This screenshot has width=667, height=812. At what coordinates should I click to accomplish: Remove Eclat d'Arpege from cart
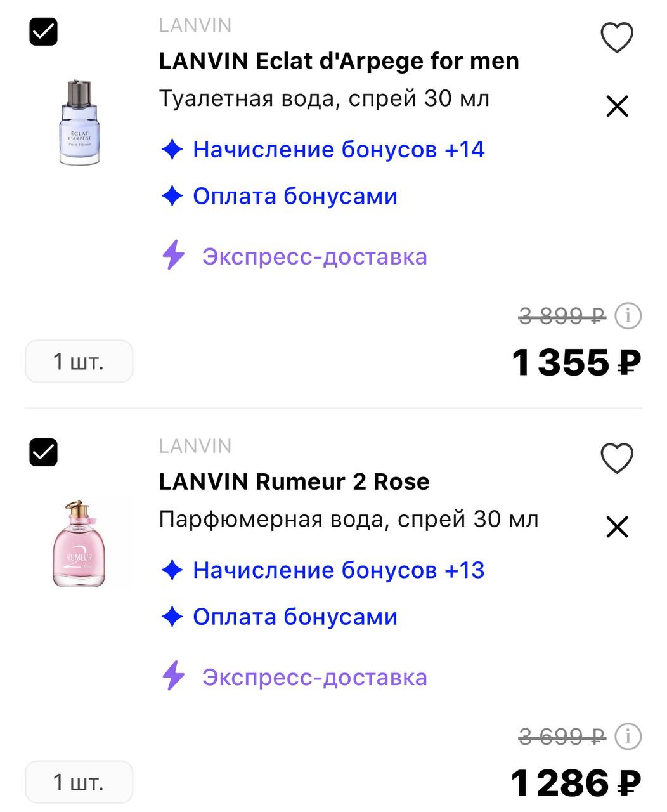tap(617, 107)
